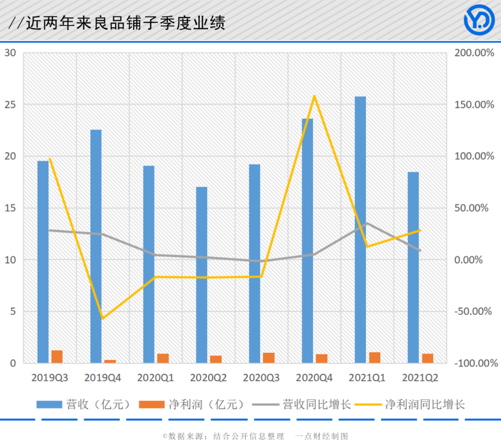Click the 2021Q2 axis label
This screenshot has height=448, width=501.
(420, 378)
